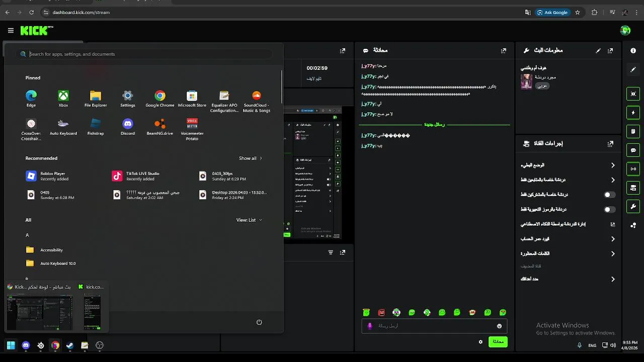Toggle the chat bubble sidebar icon

pyautogui.click(x=633, y=150)
